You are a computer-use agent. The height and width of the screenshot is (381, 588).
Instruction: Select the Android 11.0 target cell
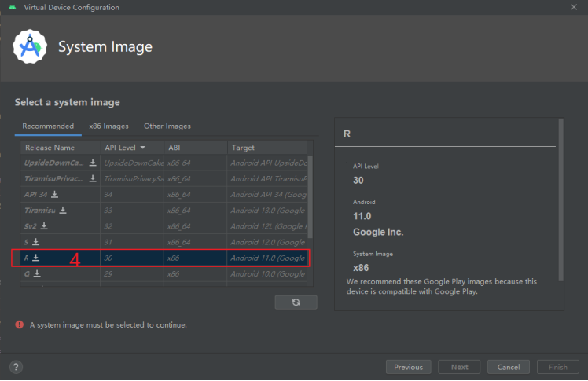(267, 258)
